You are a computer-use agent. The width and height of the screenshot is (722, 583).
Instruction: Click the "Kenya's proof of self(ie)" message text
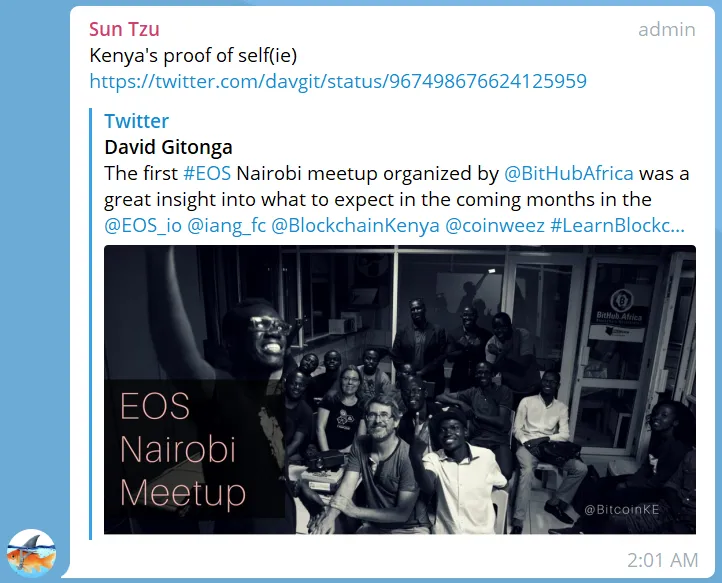pyautogui.click(x=193, y=56)
